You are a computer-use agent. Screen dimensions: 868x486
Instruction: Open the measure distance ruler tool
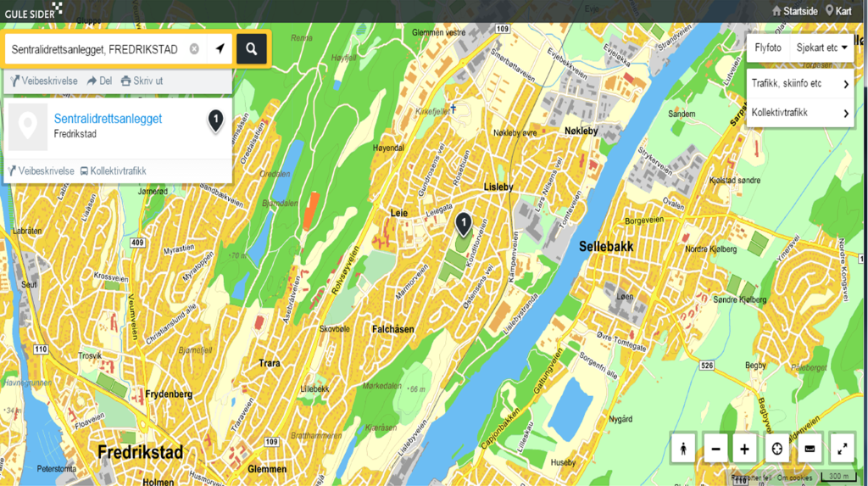pos(810,449)
